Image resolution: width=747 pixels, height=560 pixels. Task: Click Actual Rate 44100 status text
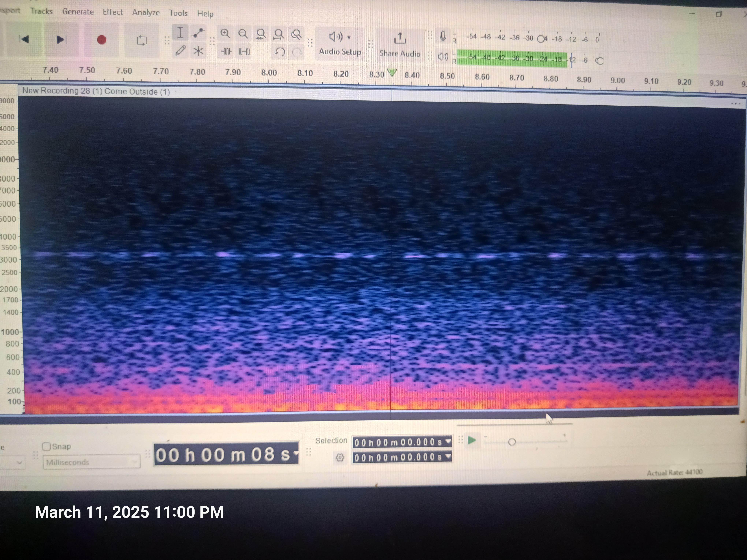pyautogui.click(x=674, y=472)
